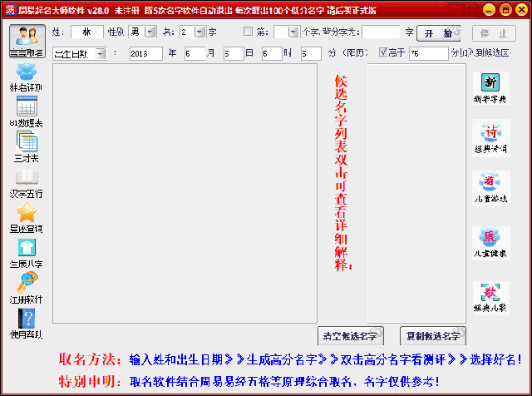Expand the 名 character count dropdown

[200, 32]
